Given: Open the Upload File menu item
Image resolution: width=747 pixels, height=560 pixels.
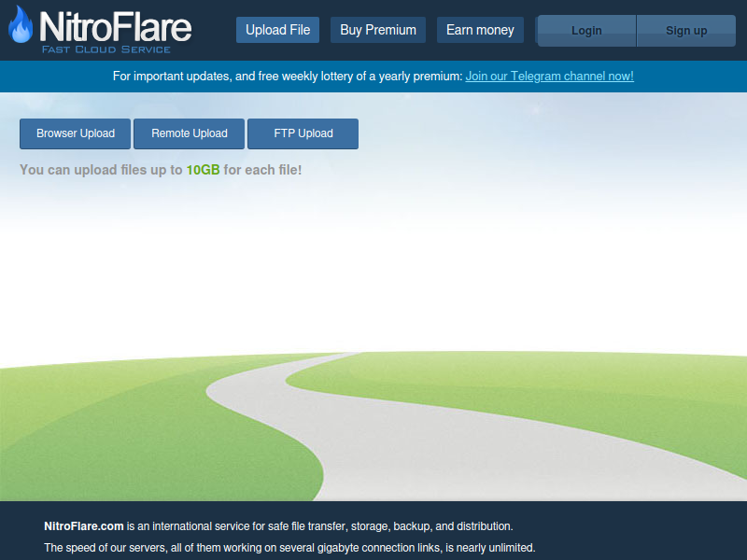Looking at the screenshot, I should click(277, 30).
